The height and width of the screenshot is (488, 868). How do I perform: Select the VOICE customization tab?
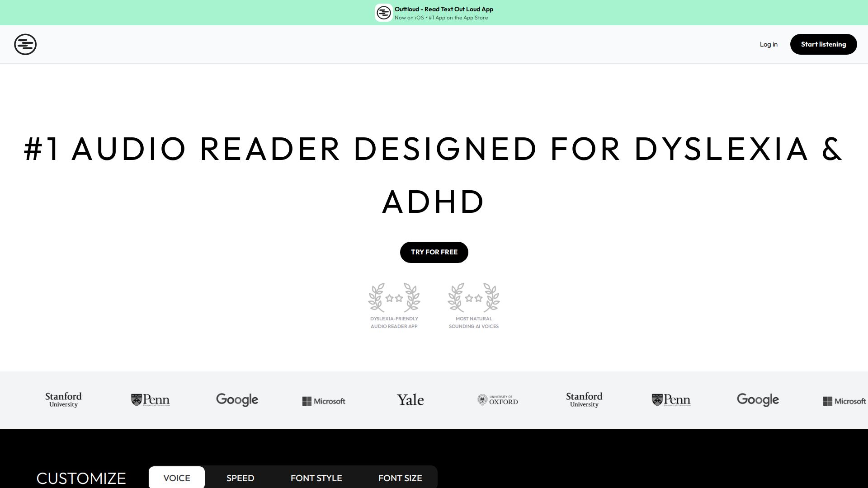point(177,478)
